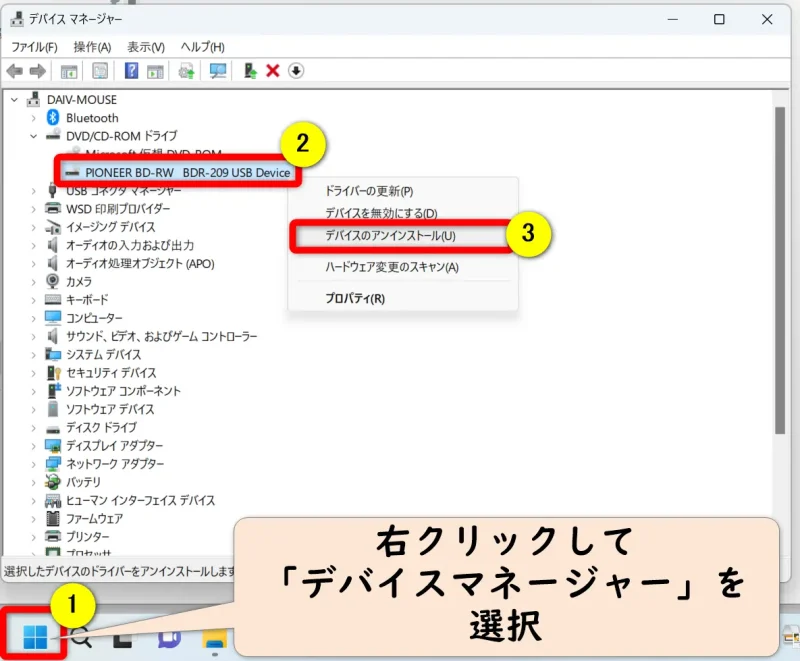Image resolution: width=800 pixels, height=661 pixels.
Task: Click the chip icon beside ファームウェア
Action: point(53,518)
